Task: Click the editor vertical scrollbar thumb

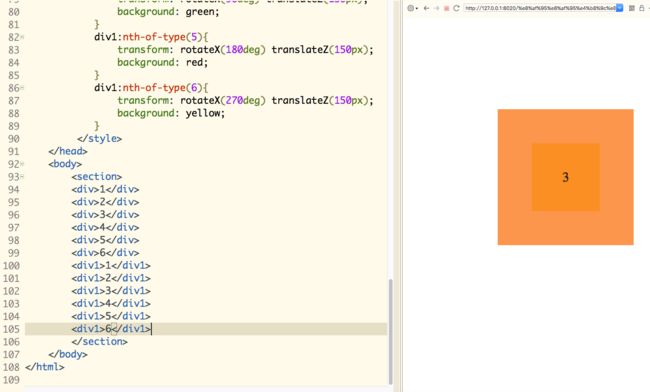Action: (x=390, y=332)
